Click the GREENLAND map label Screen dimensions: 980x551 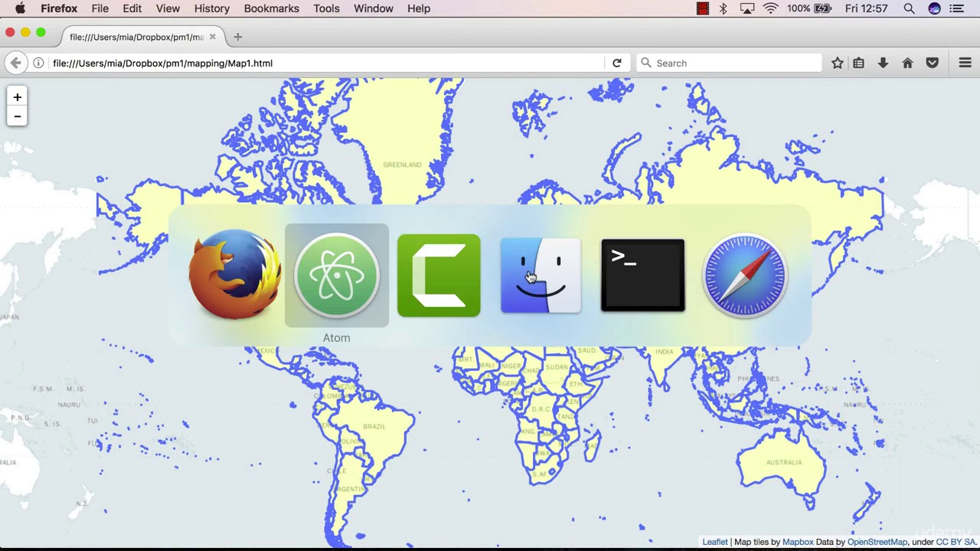pos(403,165)
